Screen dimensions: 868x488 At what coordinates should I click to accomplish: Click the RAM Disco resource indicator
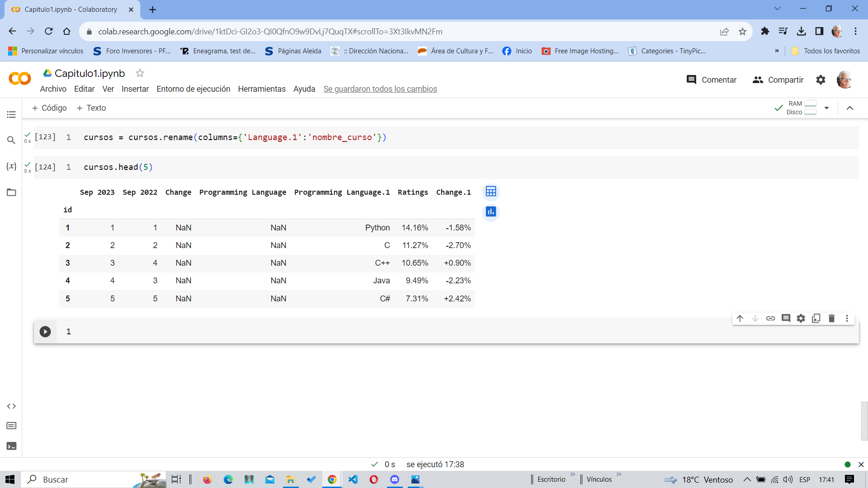(801, 108)
